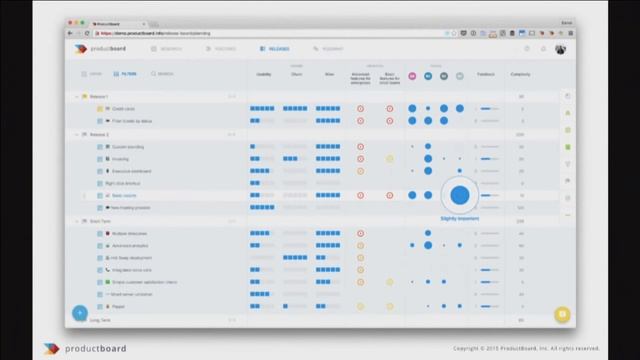Screen dimensions: 640x360
Task: Click the Churn column header
Action: point(297,74)
